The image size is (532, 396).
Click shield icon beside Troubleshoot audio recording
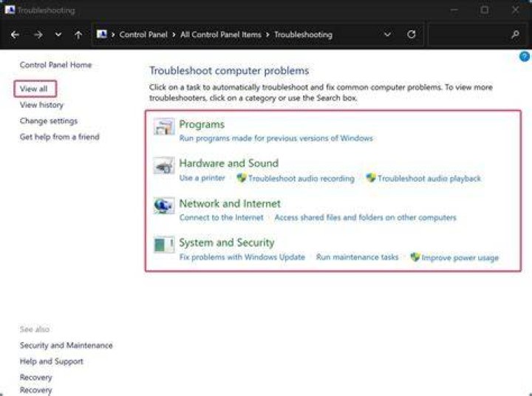(241, 178)
